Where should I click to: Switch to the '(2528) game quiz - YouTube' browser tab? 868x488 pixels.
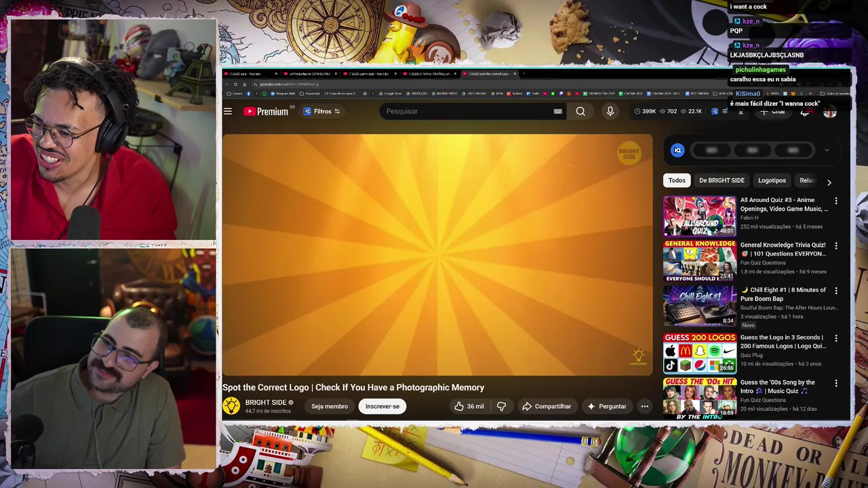pyautogui.click(x=370, y=73)
